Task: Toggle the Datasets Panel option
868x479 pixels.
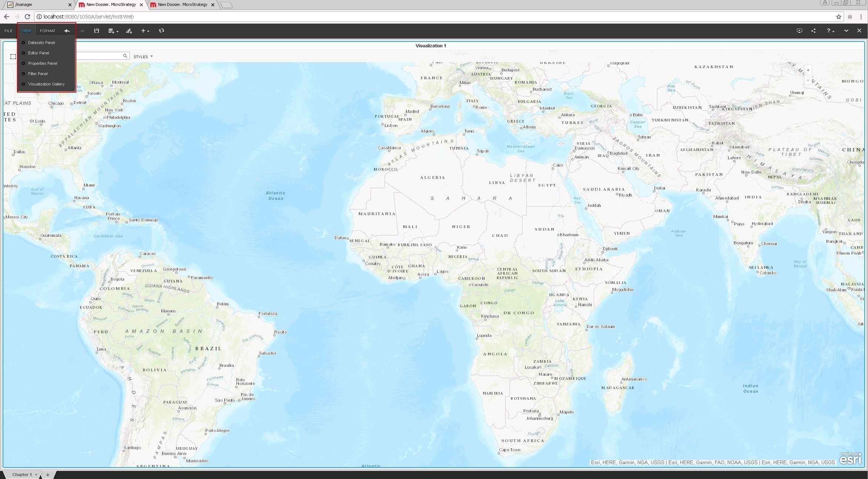Action: (41, 43)
